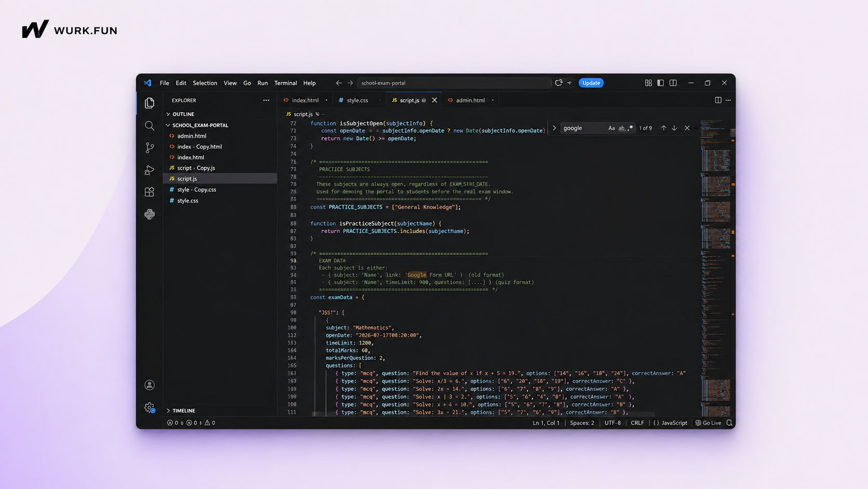Close the find widget
This screenshot has height=489, width=868.
[x=687, y=128]
